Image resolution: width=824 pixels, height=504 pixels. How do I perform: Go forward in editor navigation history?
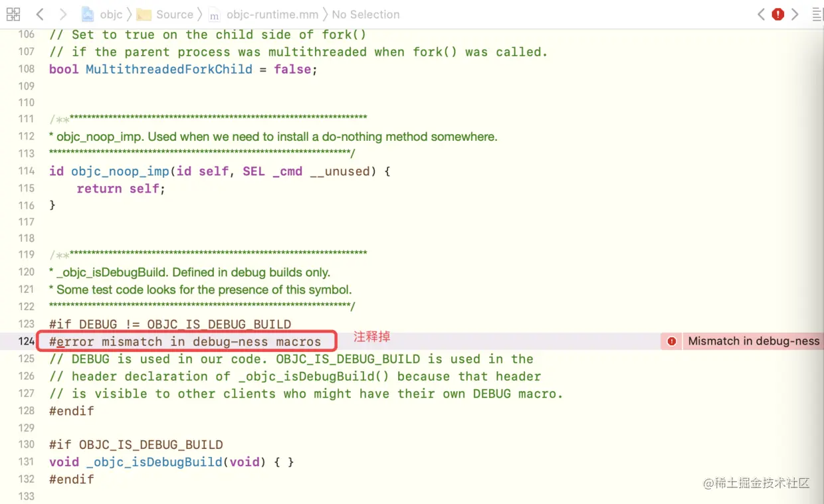62,14
